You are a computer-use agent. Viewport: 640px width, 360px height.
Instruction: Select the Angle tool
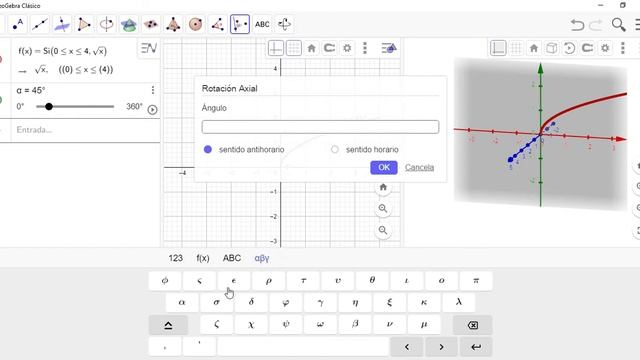[x=218, y=24]
